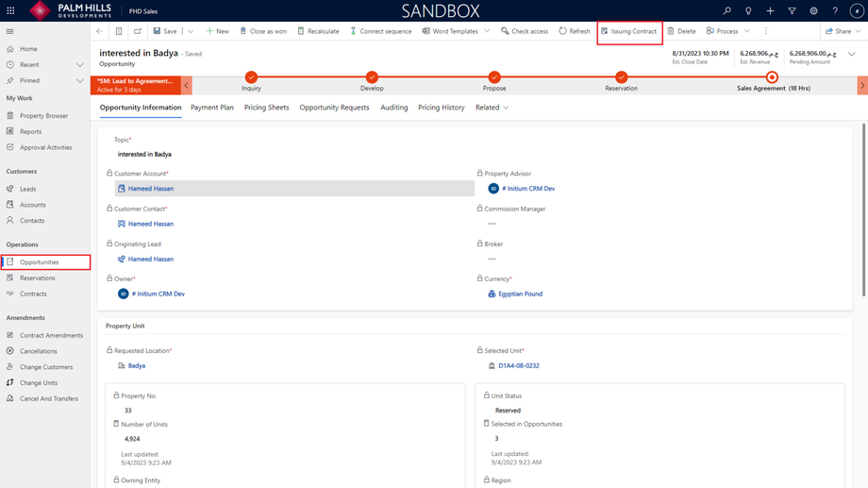Open Approval Activities

[45, 147]
